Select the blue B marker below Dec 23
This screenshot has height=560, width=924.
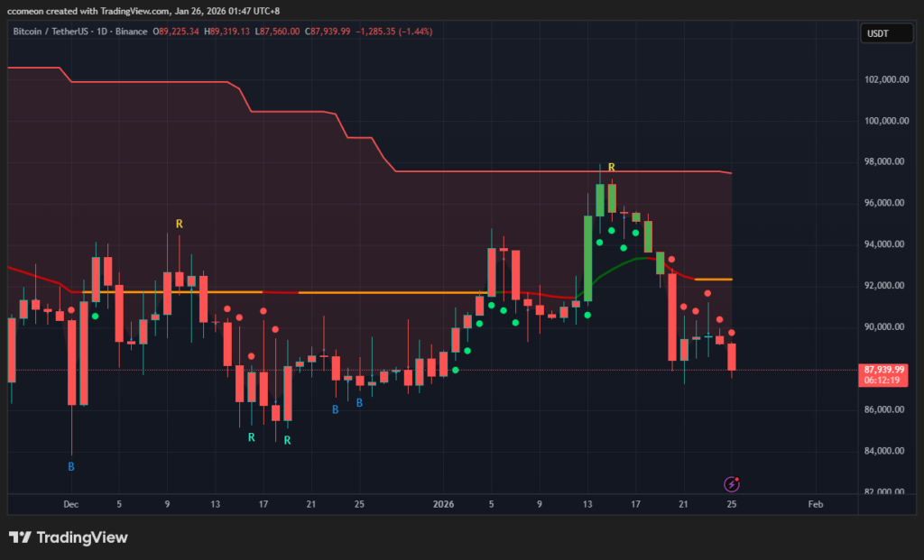point(335,409)
